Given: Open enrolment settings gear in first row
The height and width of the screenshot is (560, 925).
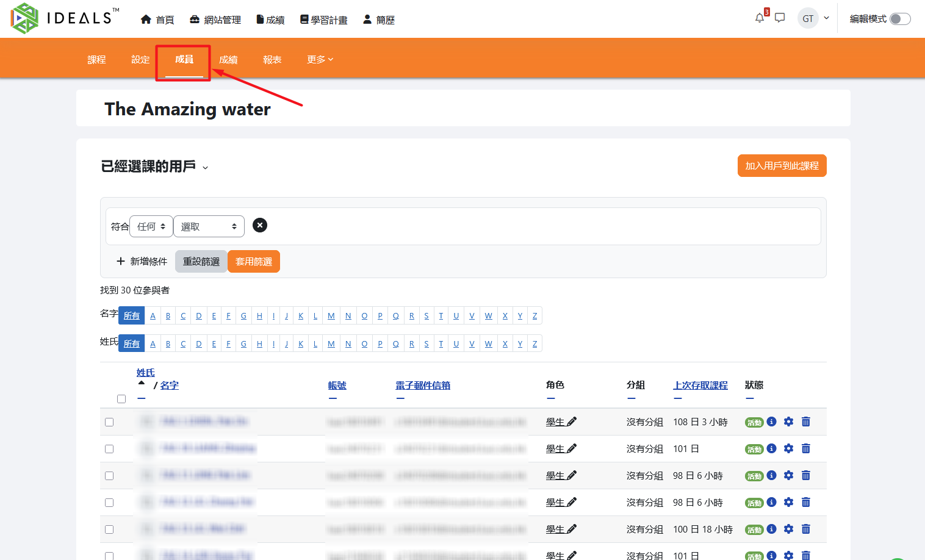Looking at the screenshot, I should (788, 422).
